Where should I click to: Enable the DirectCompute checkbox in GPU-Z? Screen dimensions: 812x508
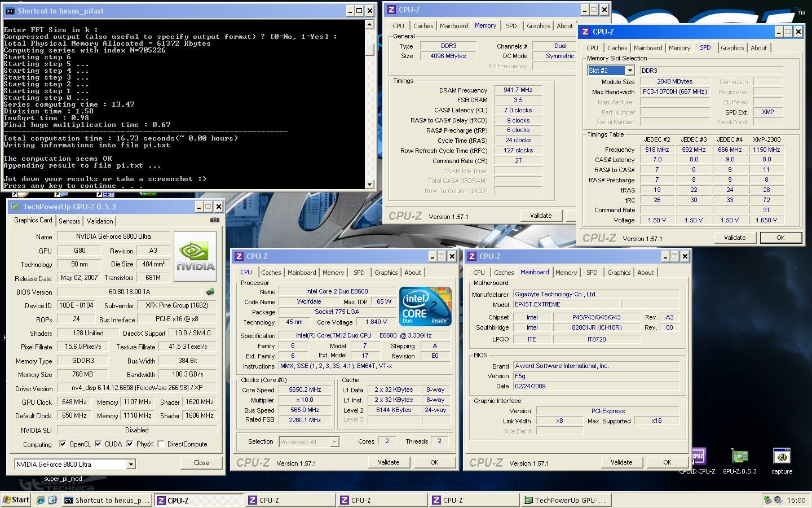[161, 444]
